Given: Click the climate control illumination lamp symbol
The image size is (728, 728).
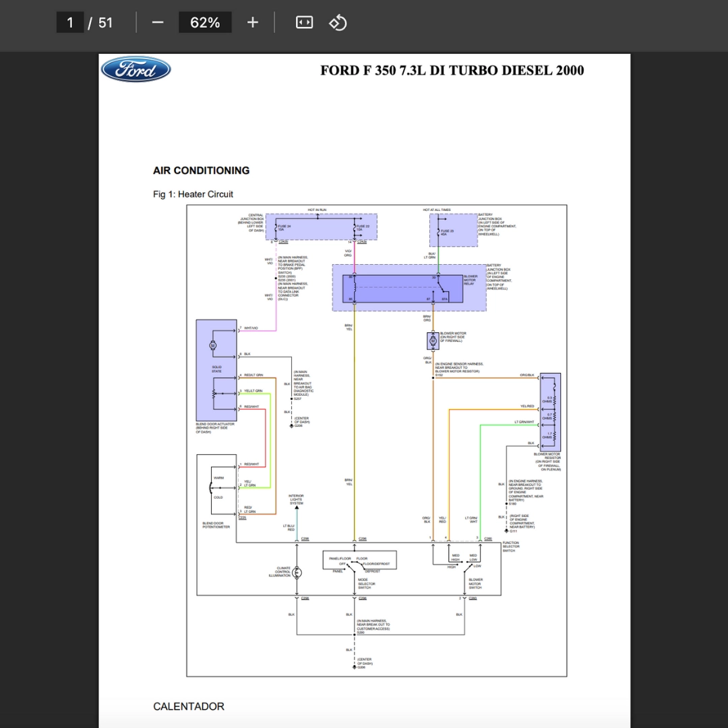Looking at the screenshot, I should point(297,572).
